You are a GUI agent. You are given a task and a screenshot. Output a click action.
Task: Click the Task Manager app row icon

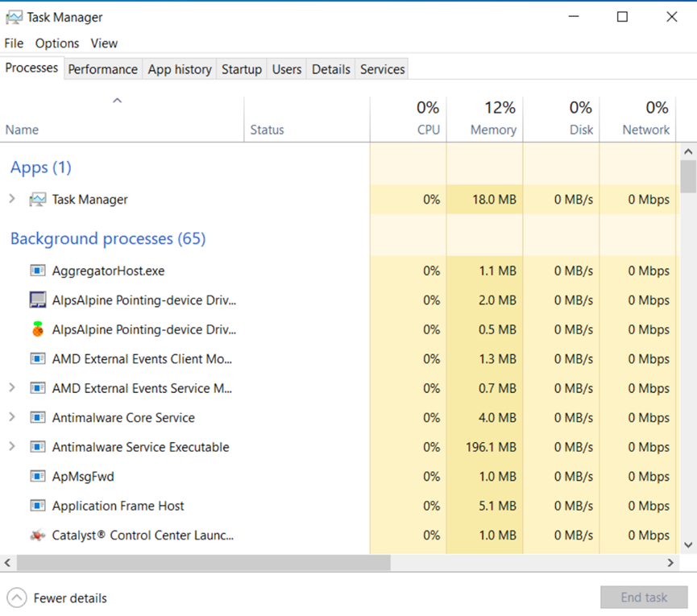tap(38, 200)
